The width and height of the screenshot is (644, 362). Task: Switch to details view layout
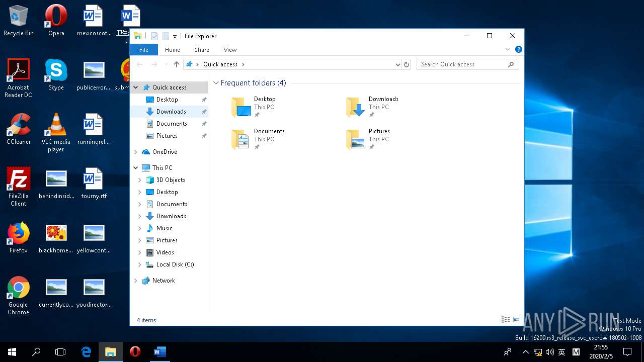(x=506, y=320)
